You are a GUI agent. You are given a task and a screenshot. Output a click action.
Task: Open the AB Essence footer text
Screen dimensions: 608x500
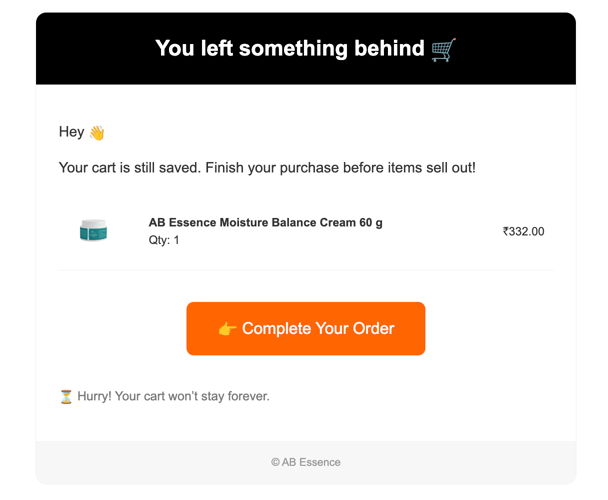pyautogui.click(x=311, y=462)
